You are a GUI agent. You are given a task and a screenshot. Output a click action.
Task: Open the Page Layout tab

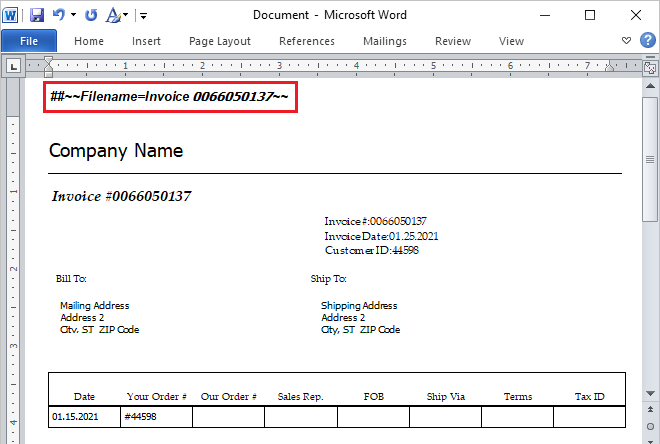tap(219, 41)
